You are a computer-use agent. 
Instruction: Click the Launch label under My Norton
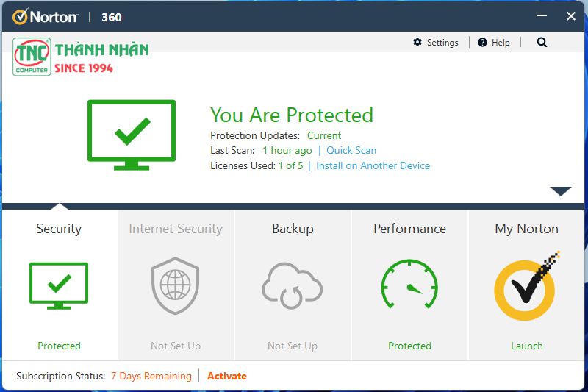coord(527,346)
